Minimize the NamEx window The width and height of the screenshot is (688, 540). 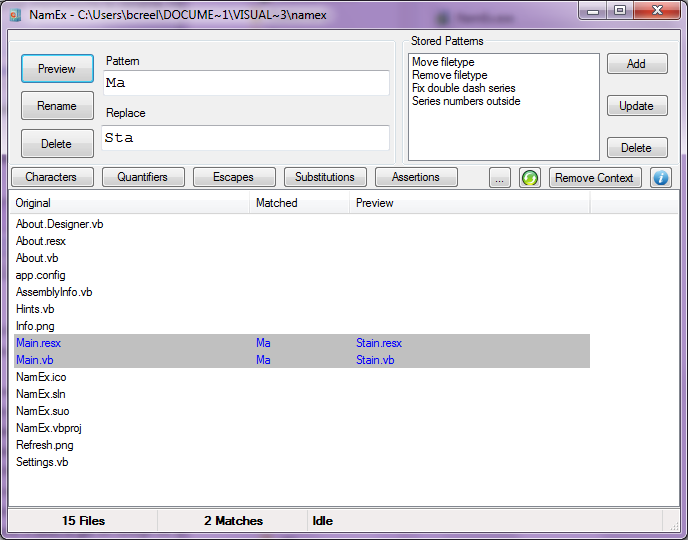[593, 11]
